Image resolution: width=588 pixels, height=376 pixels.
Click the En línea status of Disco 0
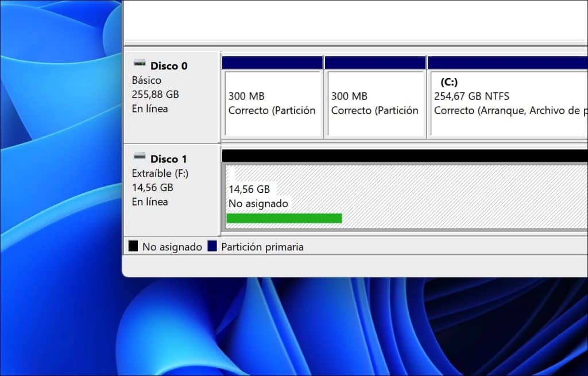[150, 108]
